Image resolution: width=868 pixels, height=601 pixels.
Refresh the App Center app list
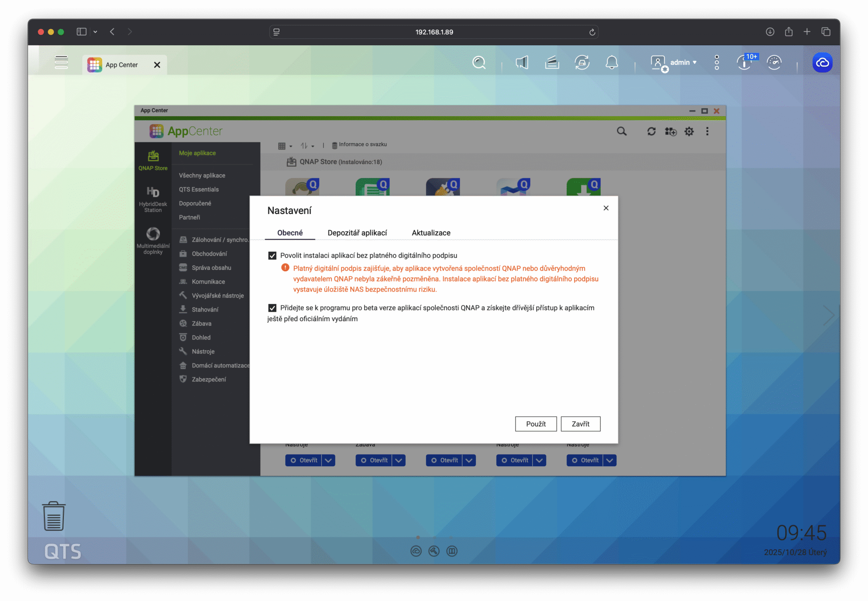[652, 131]
